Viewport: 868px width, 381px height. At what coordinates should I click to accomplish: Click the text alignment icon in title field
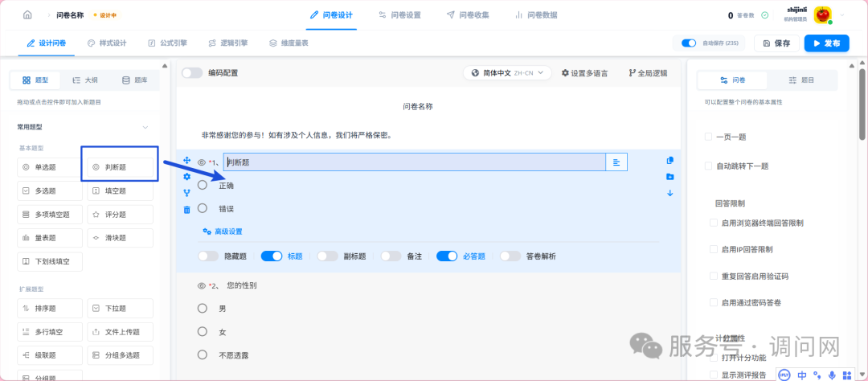click(616, 162)
